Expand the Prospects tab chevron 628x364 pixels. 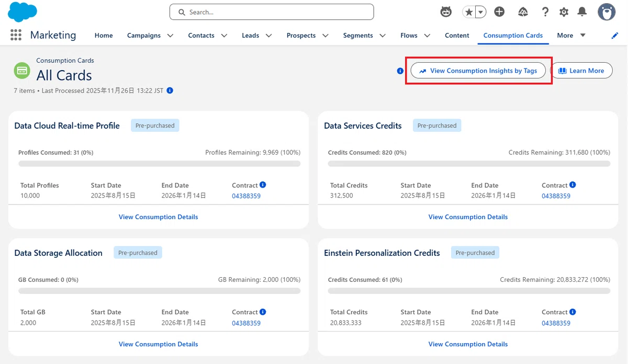tap(325, 36)
